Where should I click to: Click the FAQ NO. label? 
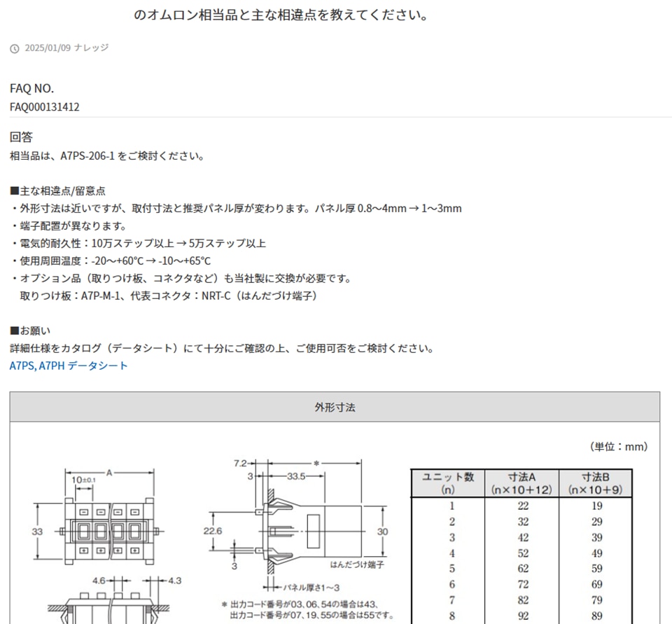coord(31,88)
